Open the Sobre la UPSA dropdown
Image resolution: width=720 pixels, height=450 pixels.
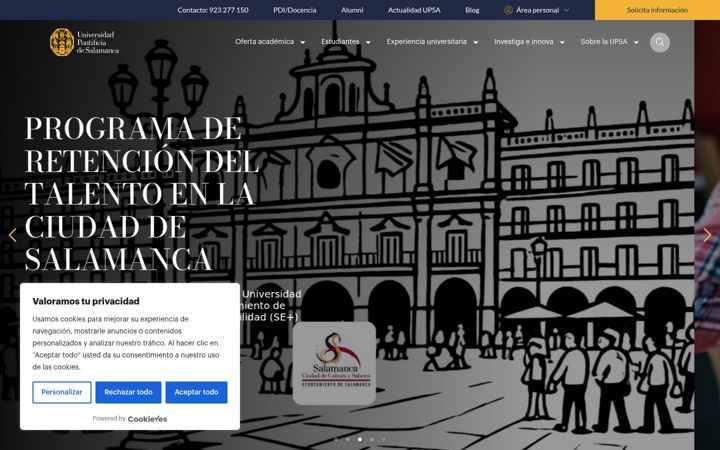[609, 42]
